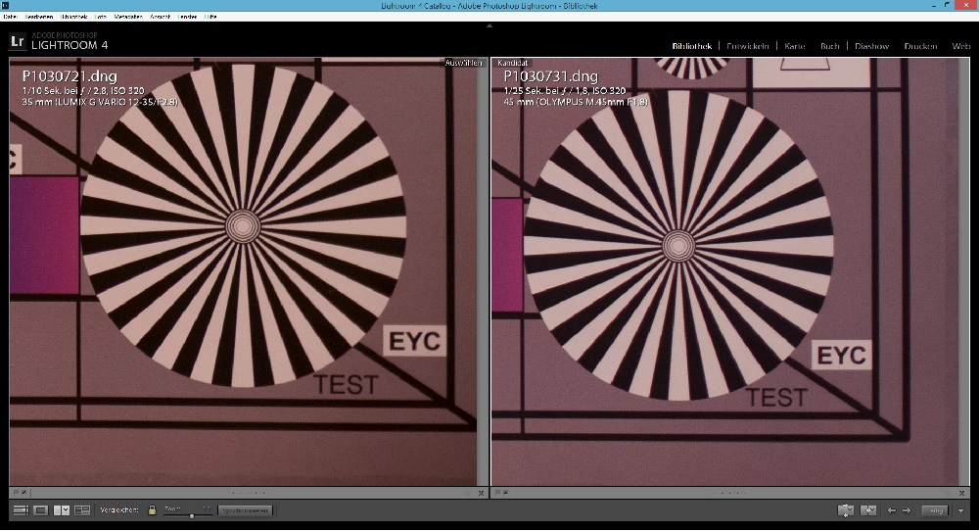Screen dimensions: 980x531
Task: Click the OLYMPUS M.45mm lens info line
Action: coord(576,101)
